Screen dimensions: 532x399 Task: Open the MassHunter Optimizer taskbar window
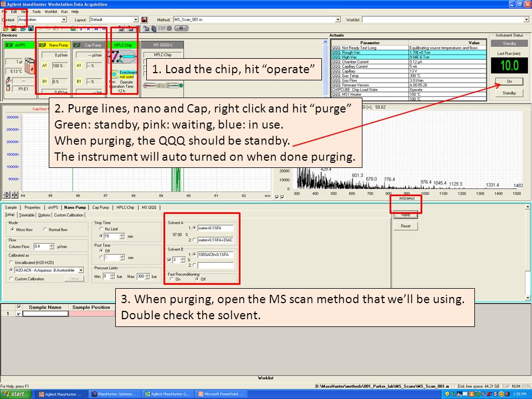click(114, 394)
